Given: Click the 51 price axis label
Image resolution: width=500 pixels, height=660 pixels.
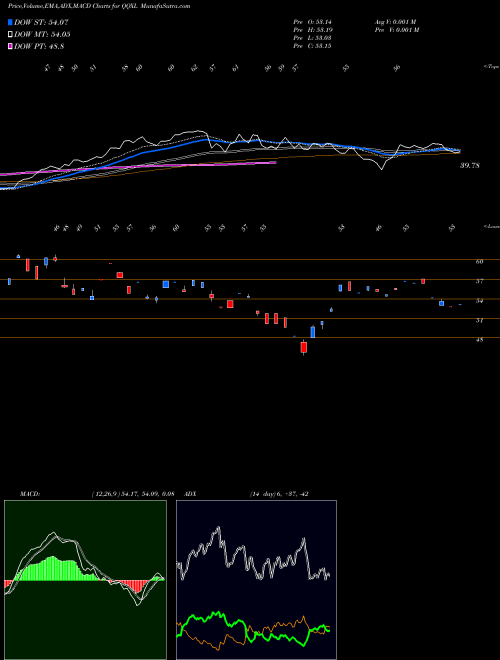Looking at the screenshot, I should click(x=479, y=320).
